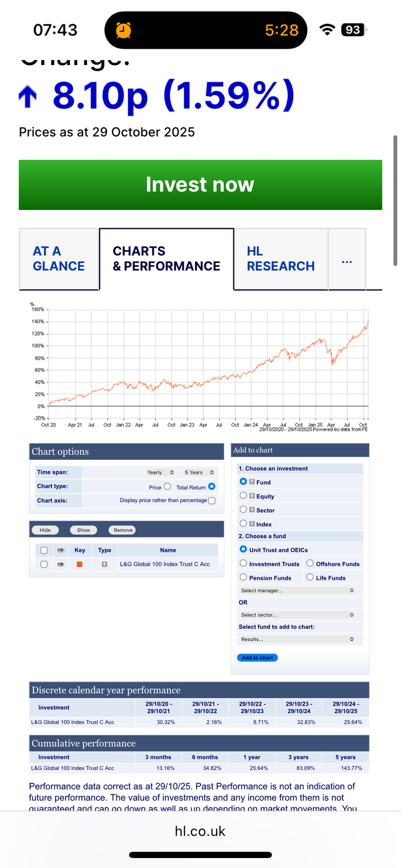Open the Yearly time span dropdown
The width and height of the screenshot is (401, 868).
[160, 472]
